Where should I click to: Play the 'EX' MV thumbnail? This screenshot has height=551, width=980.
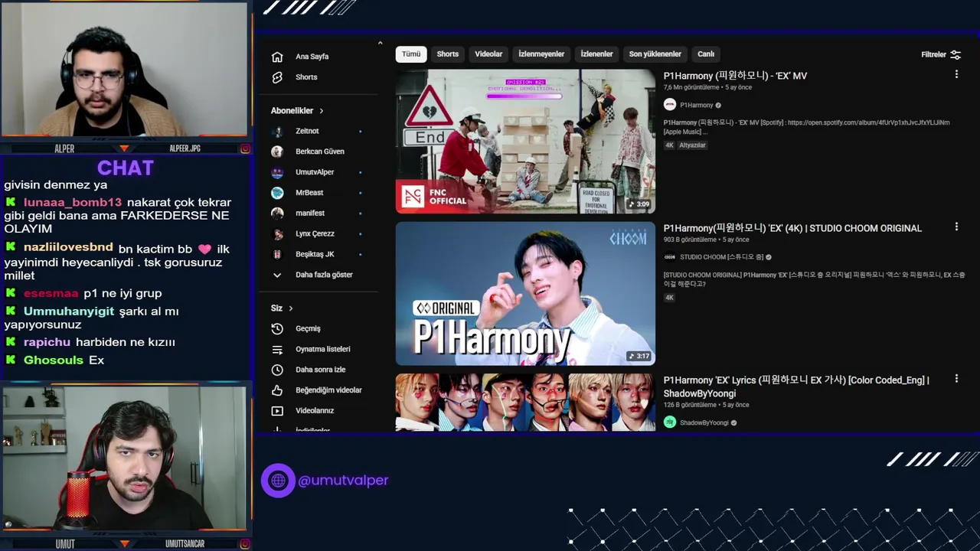click(x=525, y=141)
